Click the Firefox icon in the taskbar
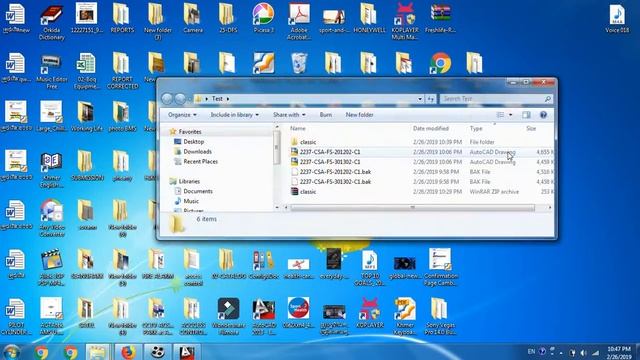Image resolution: width=640 pixels, height=360 pixels. coord(128,352)
